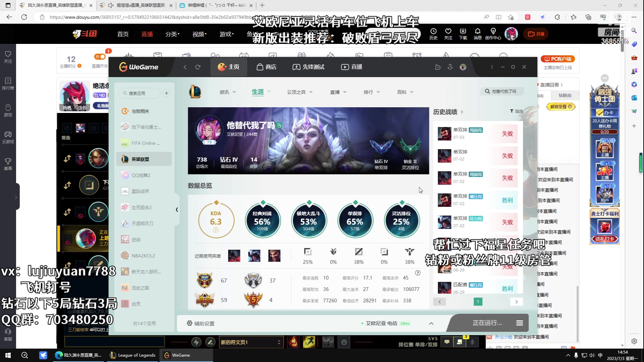
Task: Click the summoner search box 他替代我了吗
Action: (x=502, y=91)
